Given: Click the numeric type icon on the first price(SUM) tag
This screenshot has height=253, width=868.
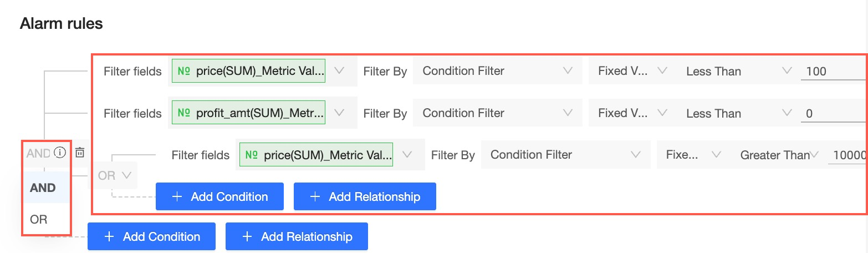Looking at the screenshot, I should point(183,71).
